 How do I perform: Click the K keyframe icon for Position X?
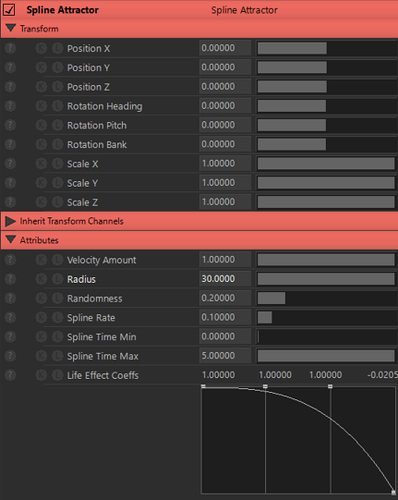tap(41, 48)
